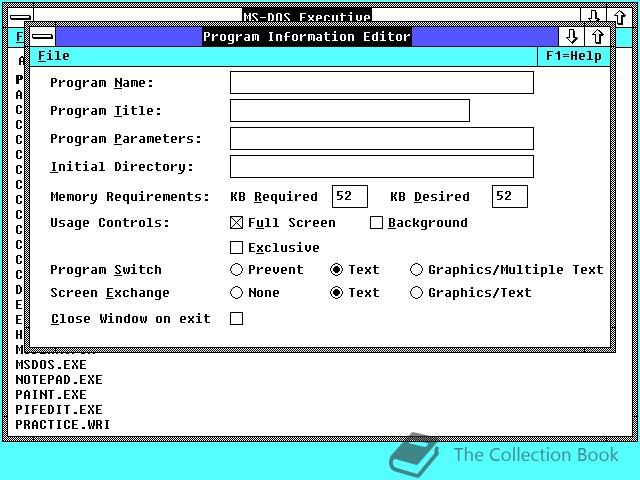Select Graphics/Text for Screen Exchange

[x=416, y=292]
